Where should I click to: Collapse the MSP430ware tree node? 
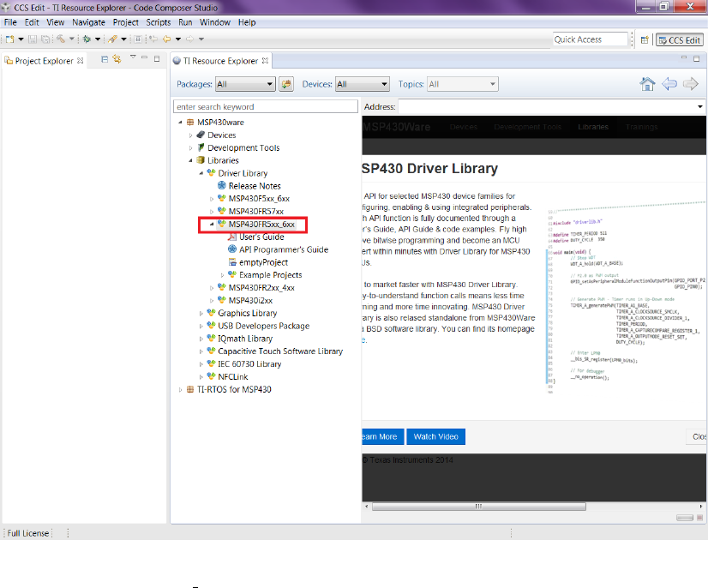click(180, 123)
